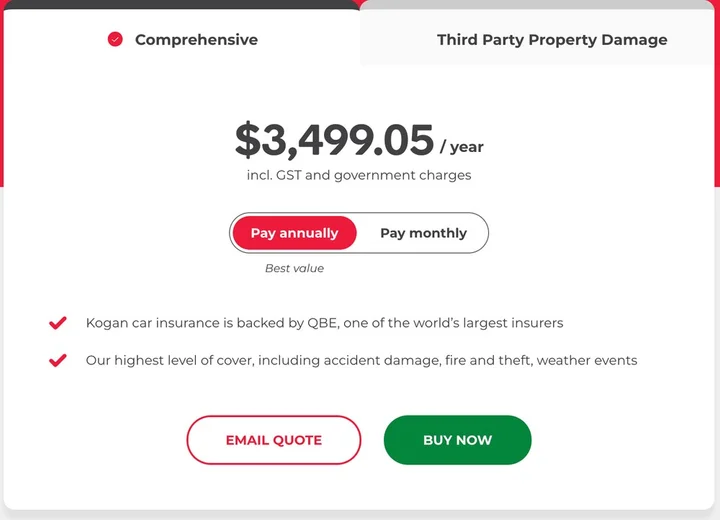This screenshot has width=720, height=520.
Task: Select the Comprehensive tab
Action: [x=196, y=40]
